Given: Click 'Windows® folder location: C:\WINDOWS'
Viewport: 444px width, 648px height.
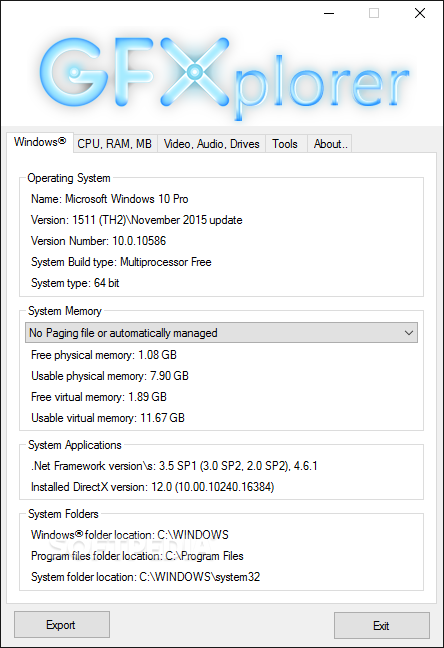Looking at the screenshot, I should [x=130, y=535].
